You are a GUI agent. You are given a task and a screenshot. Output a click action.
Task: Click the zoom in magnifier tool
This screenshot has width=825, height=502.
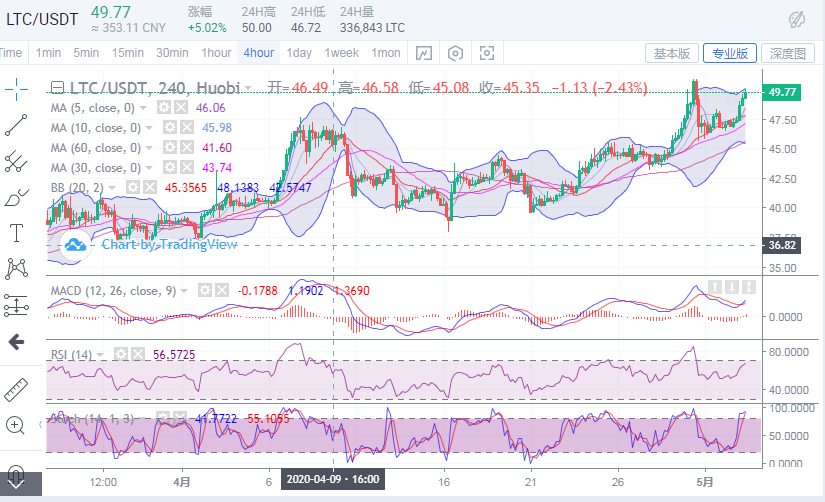tap(16, 425)
